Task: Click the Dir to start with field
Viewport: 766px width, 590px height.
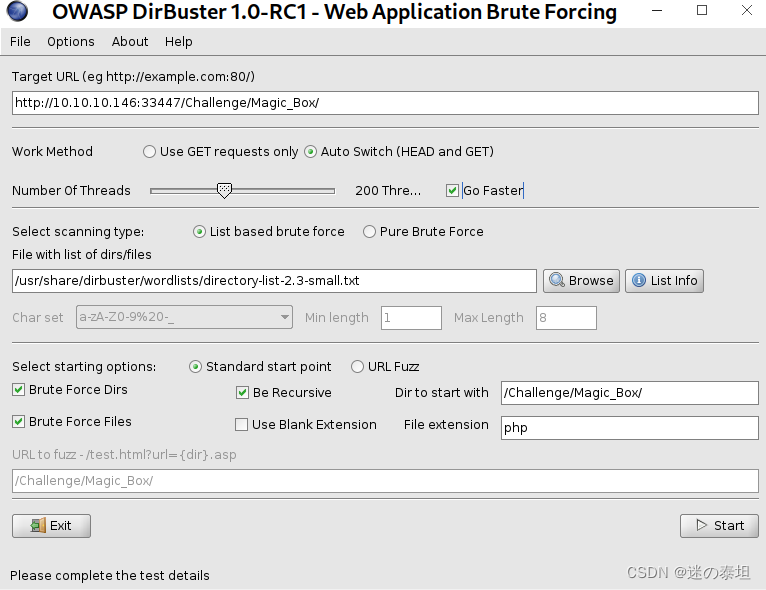Action: (630, 393)
